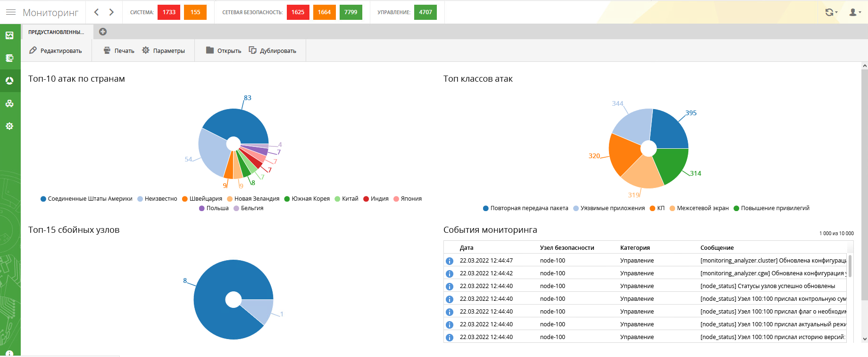Toggle the Япония legend item
This screenshot has width=868, height=357.
click(x=408, y=199)
